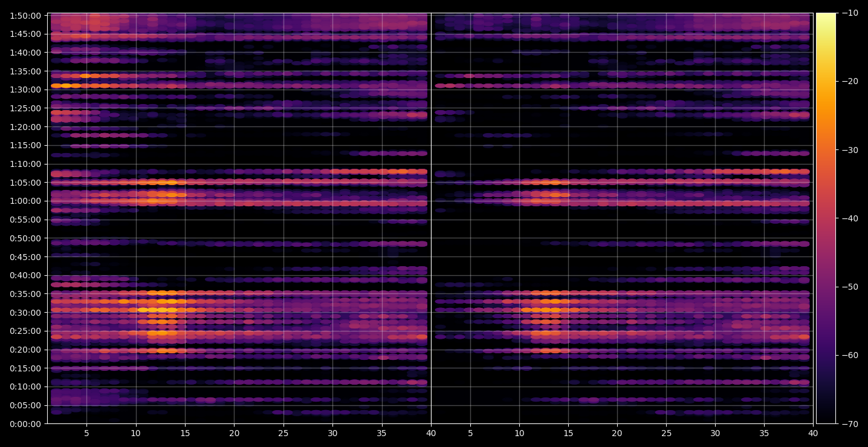Click y-axis label 1:10:00
Image resolution: width=868 pixels, height=447 pixels.
25,164
